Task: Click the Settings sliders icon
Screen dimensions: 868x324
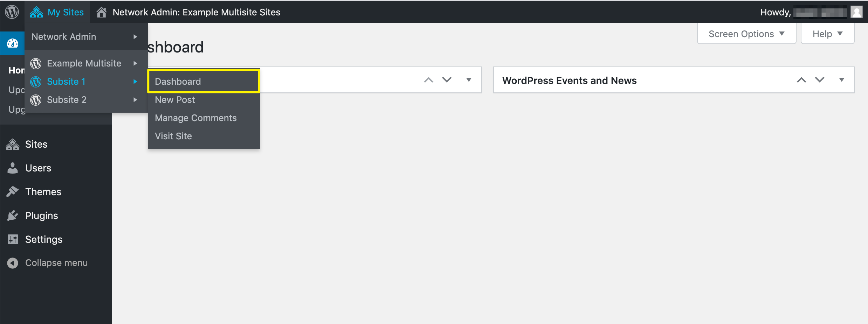Action: point(13,239)
